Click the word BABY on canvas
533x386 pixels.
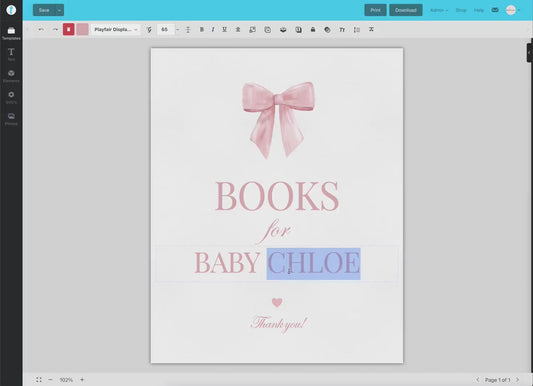coord(227,263)
